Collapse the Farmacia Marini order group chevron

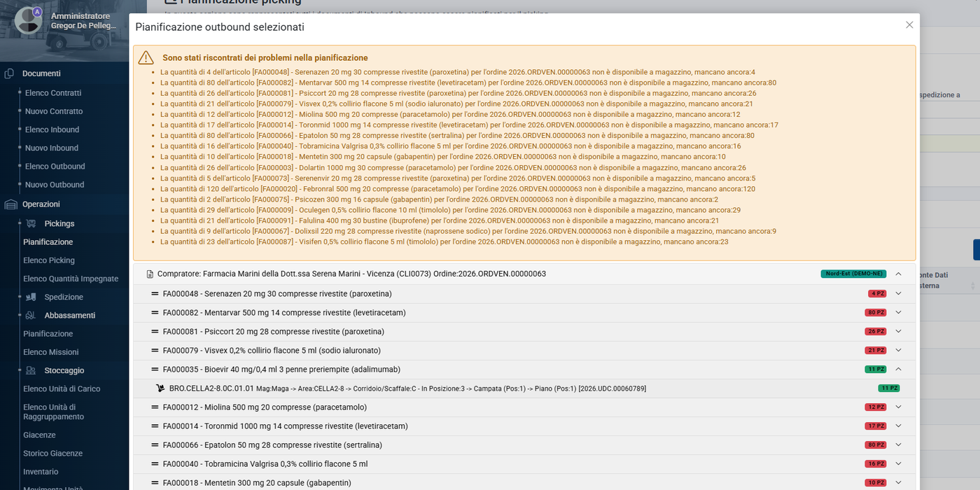(x=899, y=274)
